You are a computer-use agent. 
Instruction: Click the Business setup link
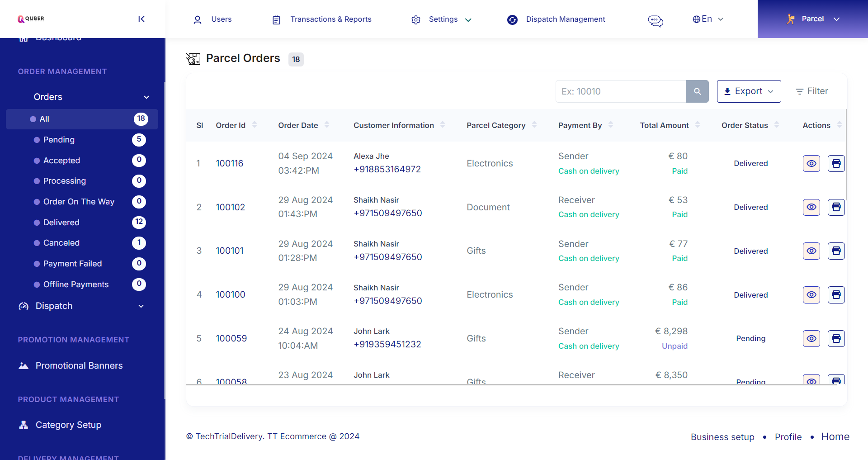click(x=722, y=437)
